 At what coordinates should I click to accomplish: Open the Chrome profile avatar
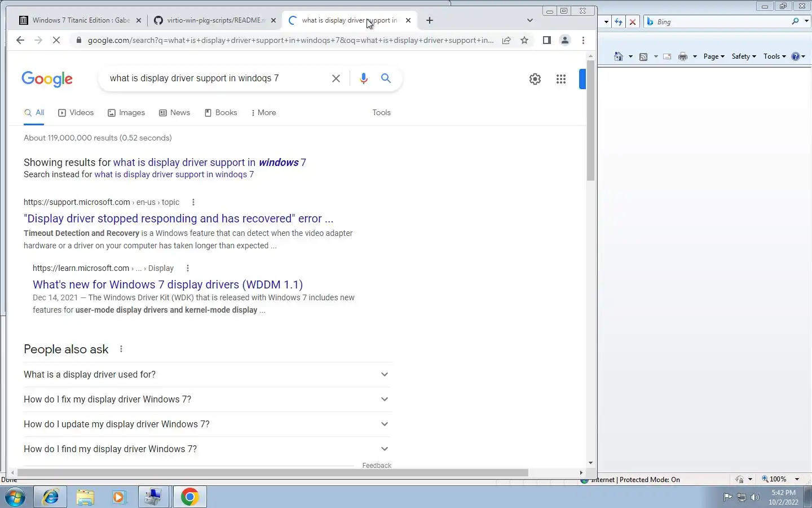[x=564, y=40]
